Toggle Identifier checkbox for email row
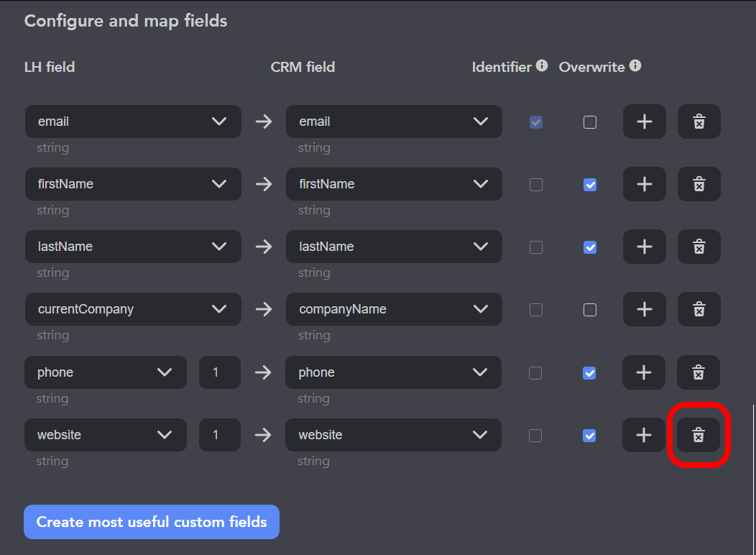Viewport: 756px width, 555px height. point(535,122)
